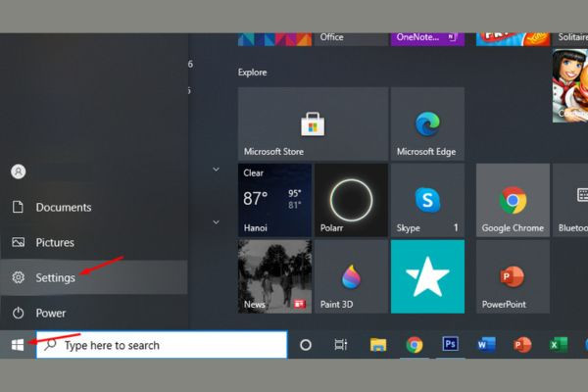
Task: Open Task View on the taskbar
Action: pyautogui.click(x=340, y=345)
